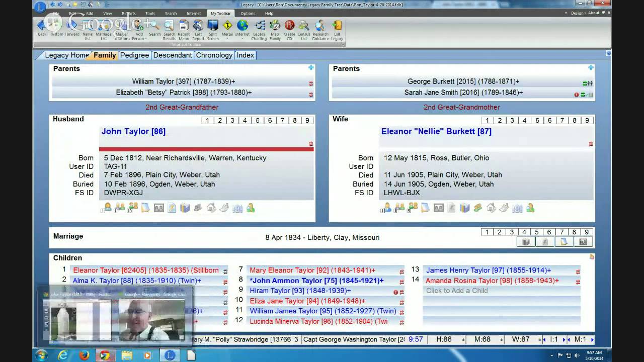Image resolution: width=644 pixels, height=362 pixels.
Task: Open Eleanor Burkett's sources books icon
Action: [465, 208]
